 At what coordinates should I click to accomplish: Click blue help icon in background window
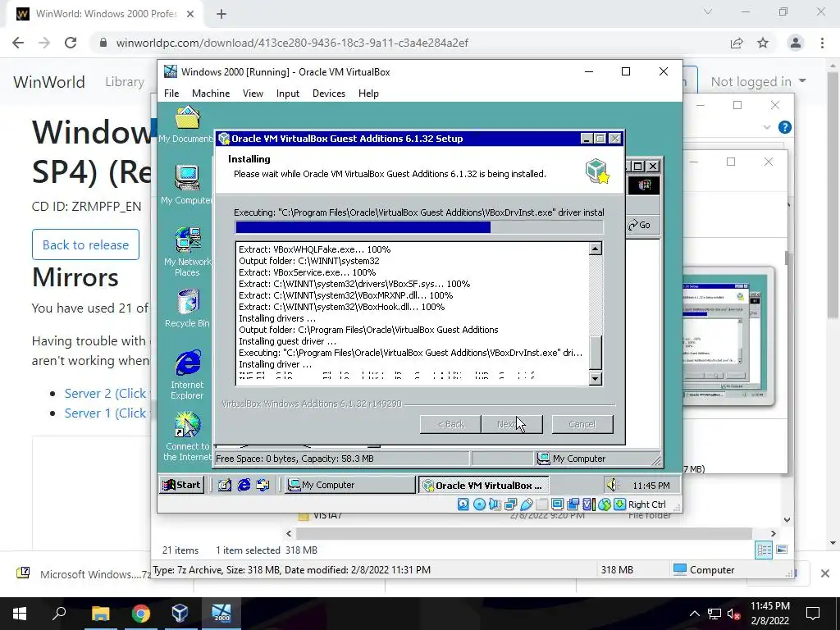point(785,127)
